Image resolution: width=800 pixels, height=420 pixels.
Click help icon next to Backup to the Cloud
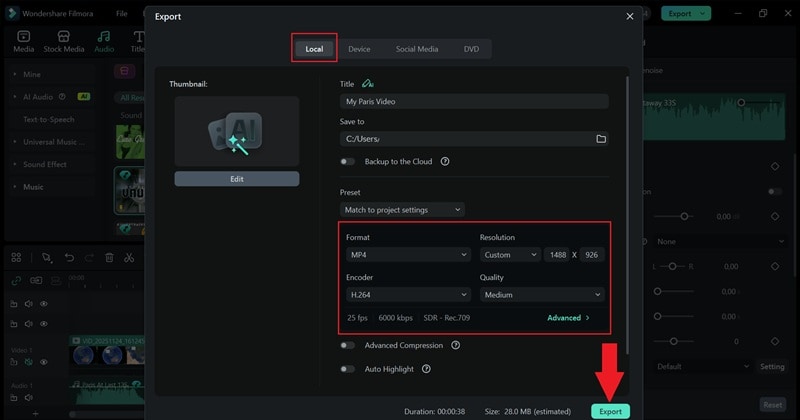(445, 161)
